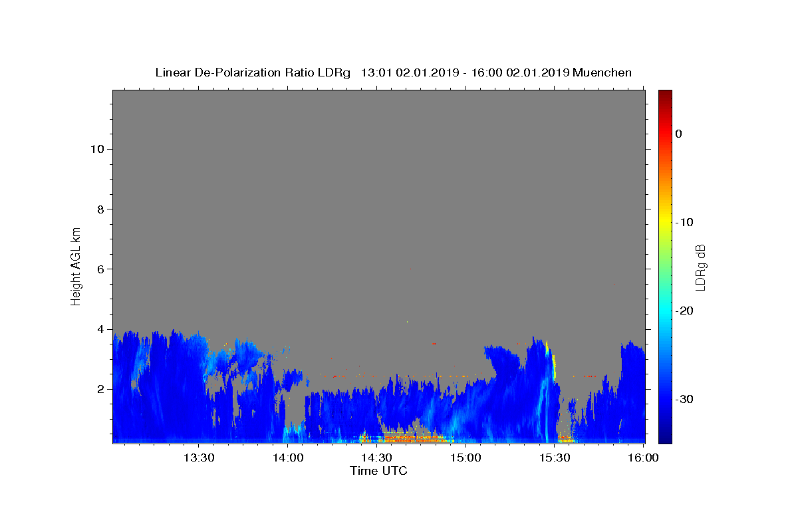Pick the dark red top of colorbar
This screenshot has height=532, width=798.
coord(665,94)
